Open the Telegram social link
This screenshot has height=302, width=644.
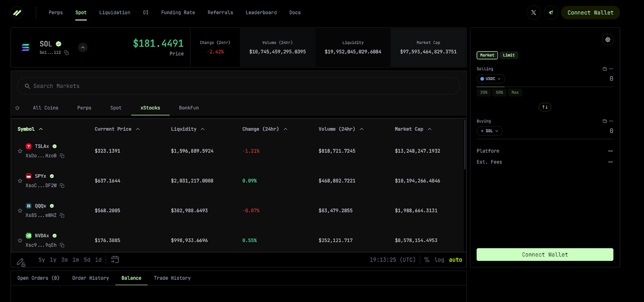tap(551, 12)
